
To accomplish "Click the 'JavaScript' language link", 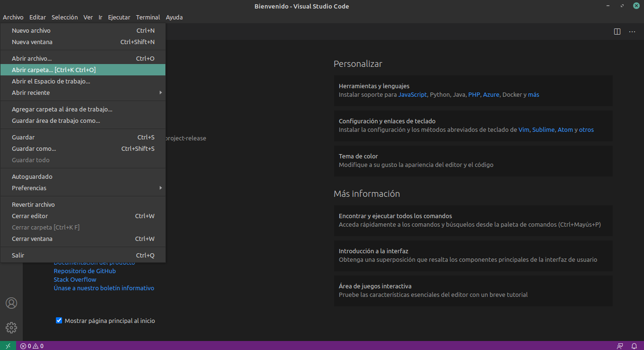I will (412, 94).
